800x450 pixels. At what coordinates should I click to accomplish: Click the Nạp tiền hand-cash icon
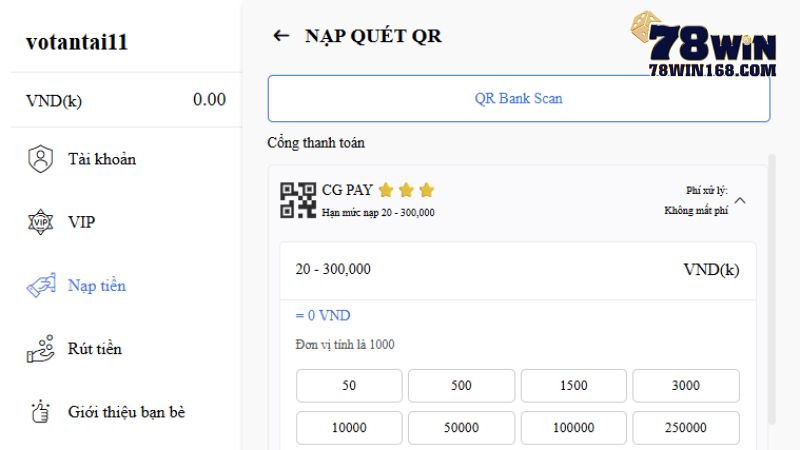pos(41,285)
